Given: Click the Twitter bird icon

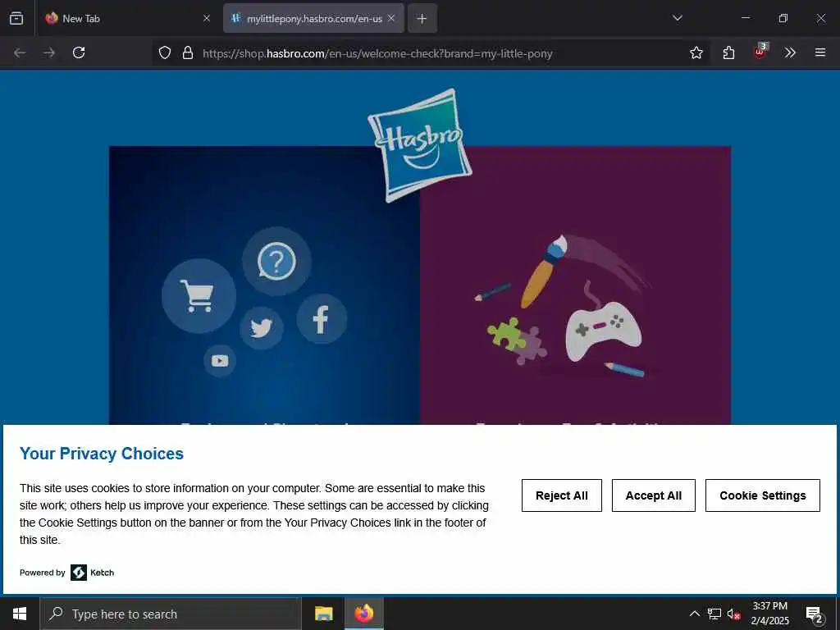Looking at the screenshot, I should (262, 328).
